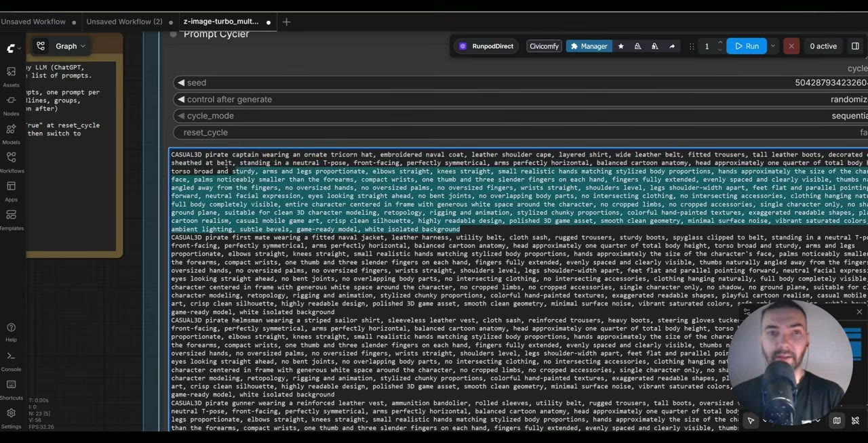The height and width of the screenshot is (443, 868).
Task: Expand the Run button options dropdown
Action: point(772,46)
